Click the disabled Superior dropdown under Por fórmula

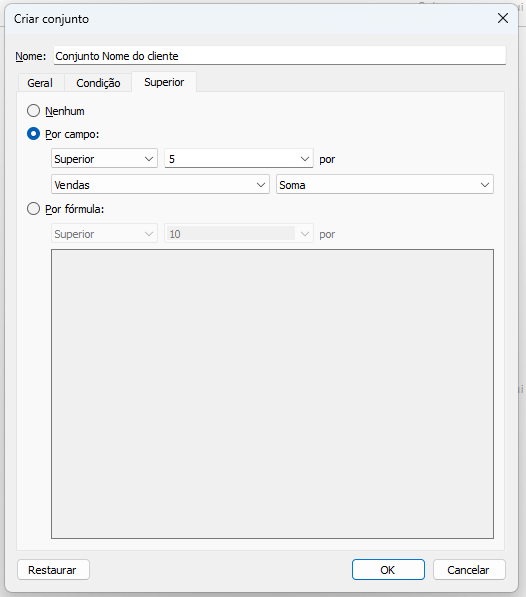click(x=104, y=233)
